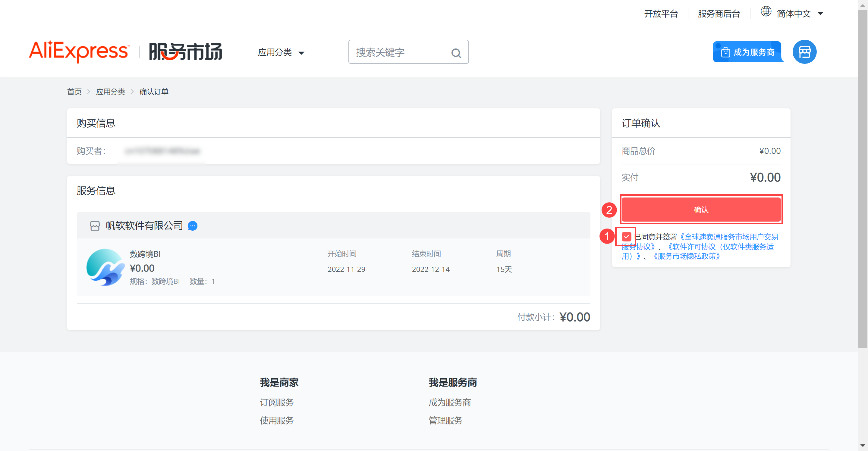
Task: Open the 简体中文 language dropdown
Action: [x=800, y=14]
